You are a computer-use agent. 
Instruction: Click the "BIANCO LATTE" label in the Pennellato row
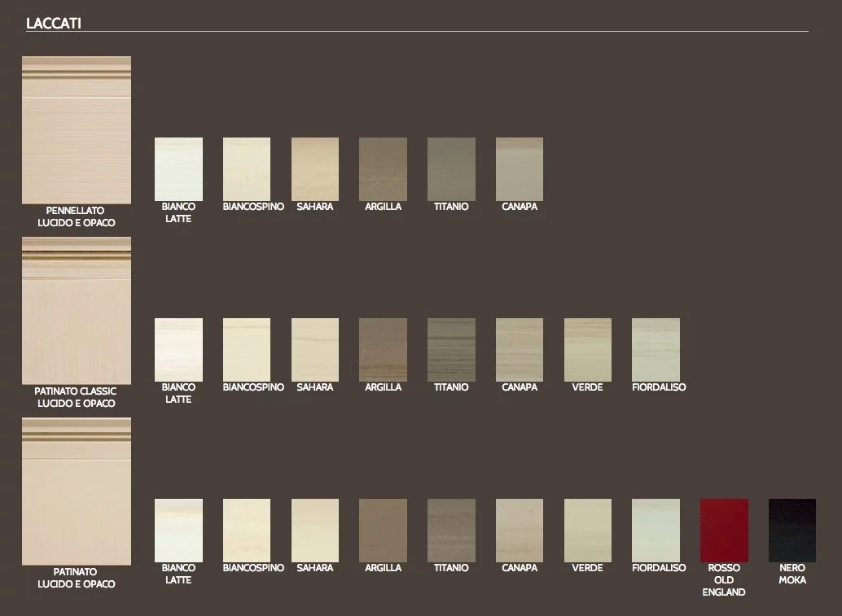(x=178, y=212)
